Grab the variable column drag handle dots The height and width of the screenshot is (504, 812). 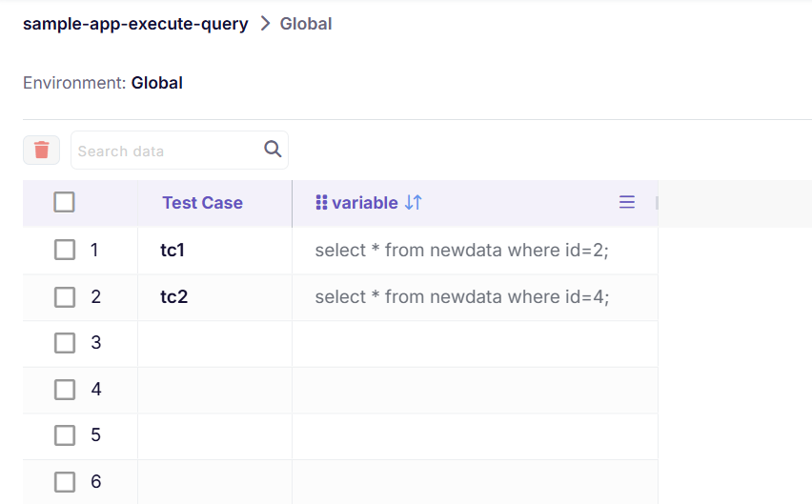point(321,202)
